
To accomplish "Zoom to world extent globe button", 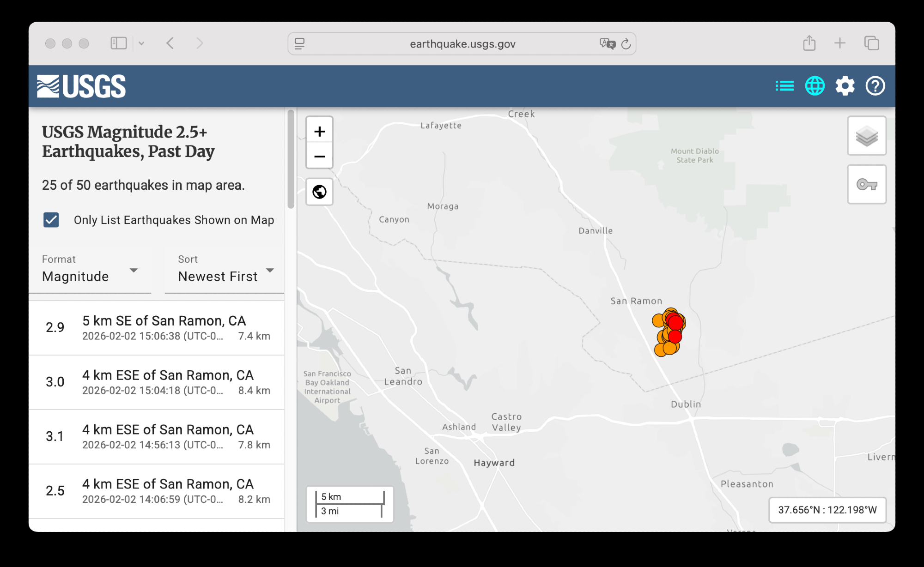I will point(319,192).
